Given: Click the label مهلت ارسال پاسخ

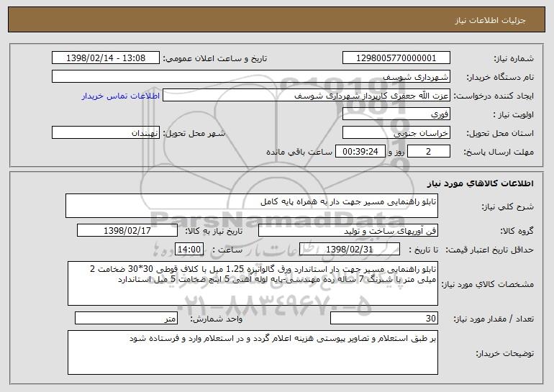Looking at the screenshot, I should [499, 152].
